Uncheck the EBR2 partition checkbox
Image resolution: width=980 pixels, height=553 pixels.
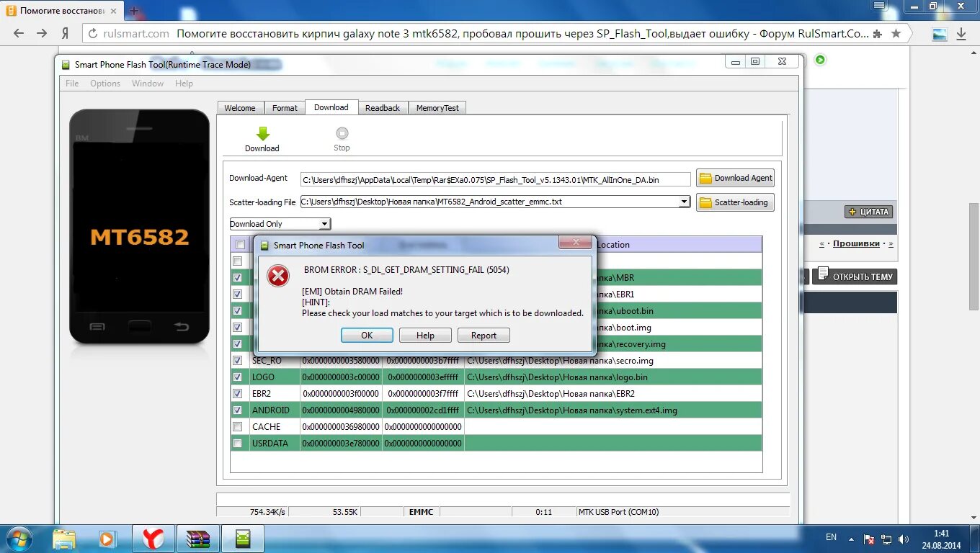pos(237,393)
